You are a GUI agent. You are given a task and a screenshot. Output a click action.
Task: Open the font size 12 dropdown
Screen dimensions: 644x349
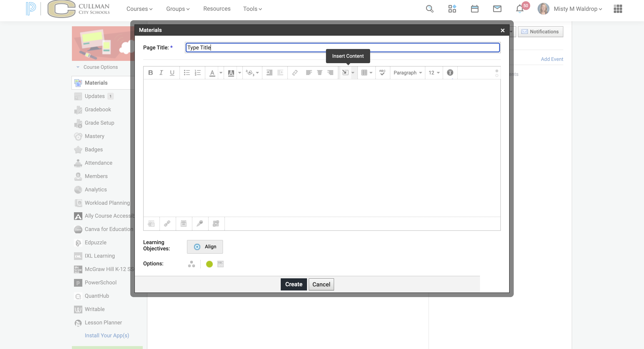[x=434, y=73]
